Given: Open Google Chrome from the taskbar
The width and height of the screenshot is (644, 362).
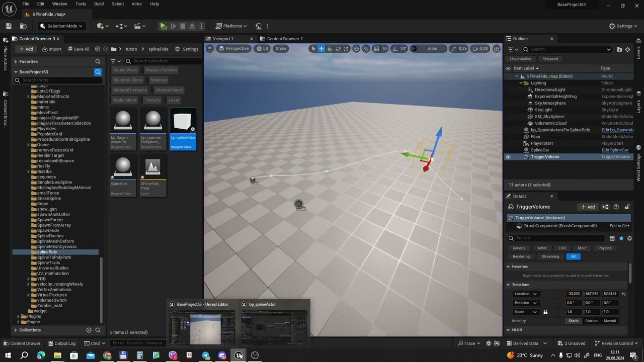Looking at the screenshot, I should [x=107, y=355].
